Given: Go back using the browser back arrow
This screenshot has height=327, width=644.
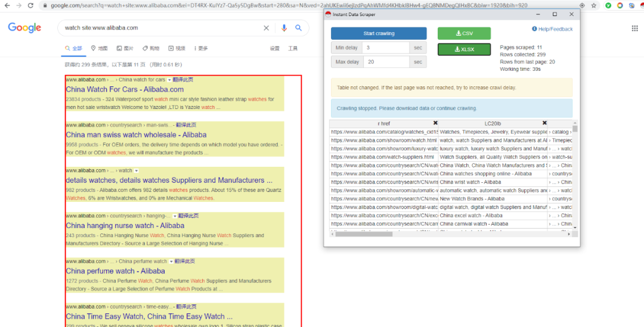Looking at the screenshot, I should (7, 5).
